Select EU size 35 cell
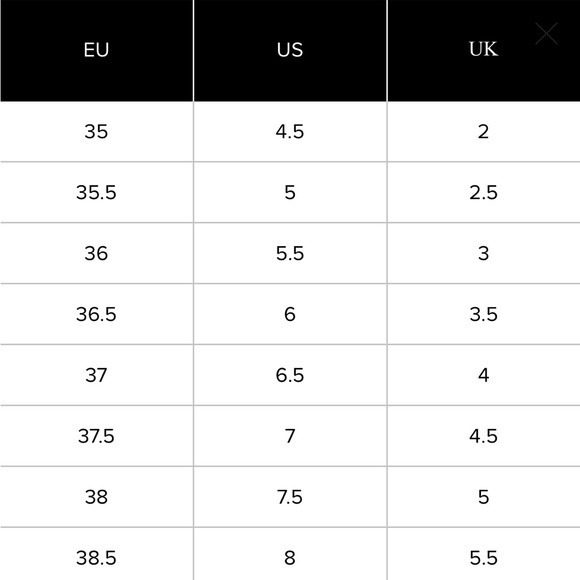The height and width of the screenshot is (580, 580). 96,132
